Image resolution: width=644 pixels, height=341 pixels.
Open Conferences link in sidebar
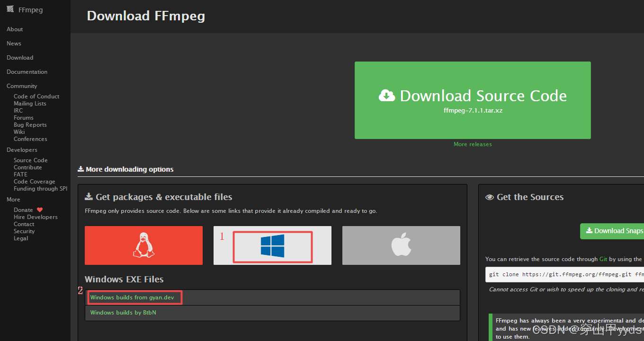[30, 139]
